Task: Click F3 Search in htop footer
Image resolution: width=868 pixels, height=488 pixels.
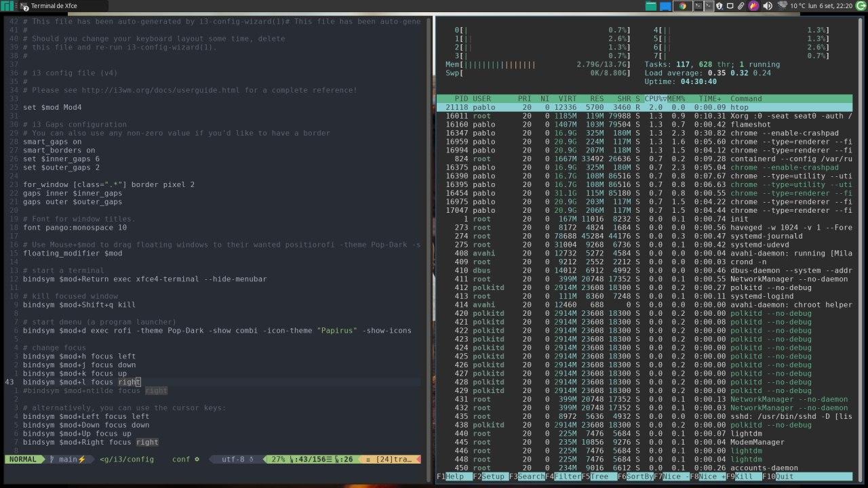Action: pyautogui.click(x=527, y=476)
